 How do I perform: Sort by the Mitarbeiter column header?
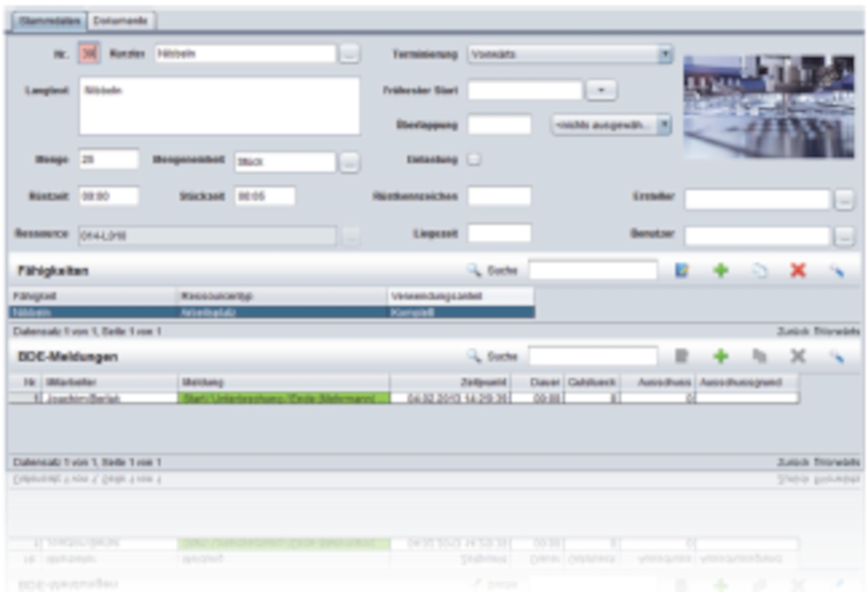tap(110, 382)
